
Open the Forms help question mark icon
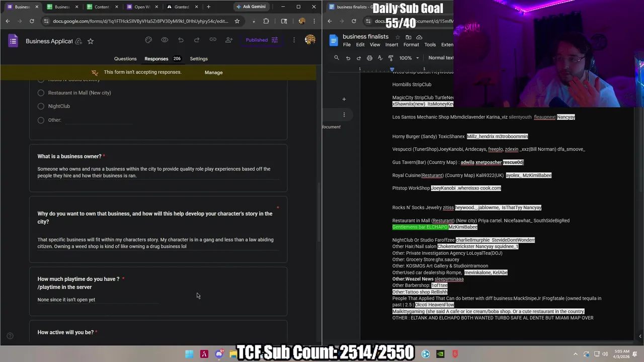[10, 336]
